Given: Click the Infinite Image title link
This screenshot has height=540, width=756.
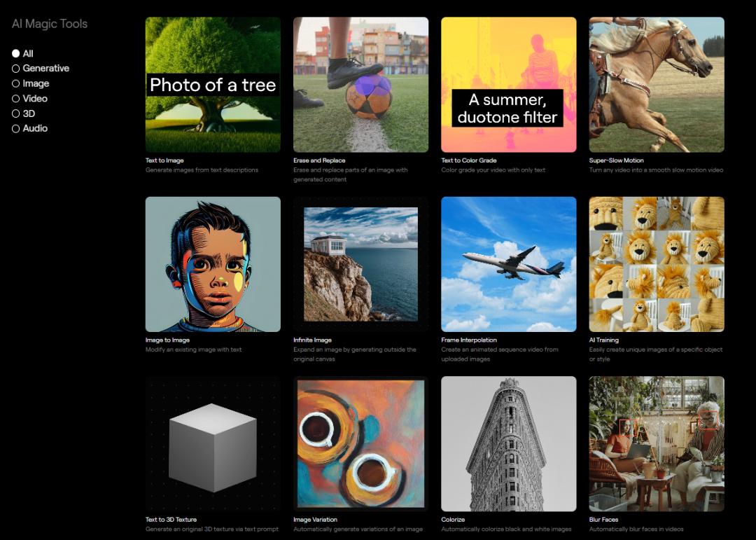Looking at the screenshot, I should pyautogui.click(x=312, y=340).
